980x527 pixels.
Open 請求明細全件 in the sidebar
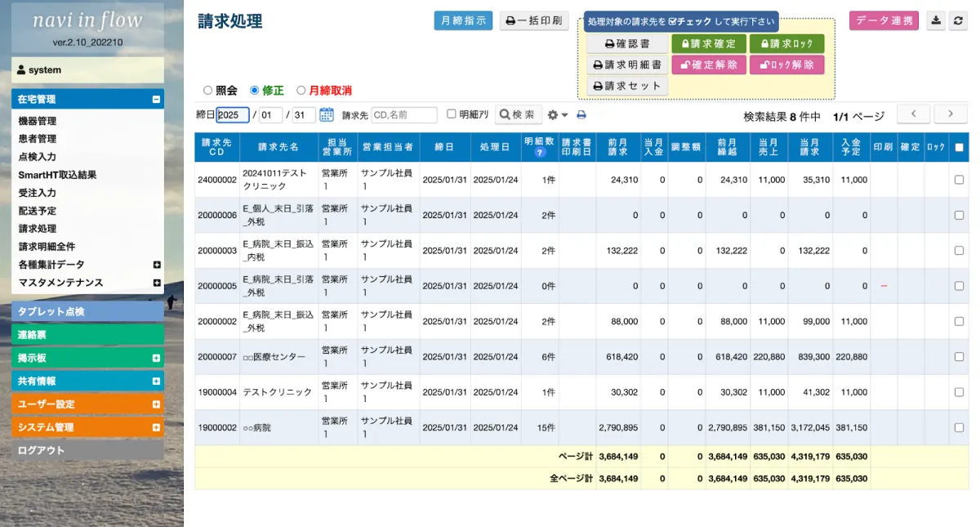click(47, 246)
